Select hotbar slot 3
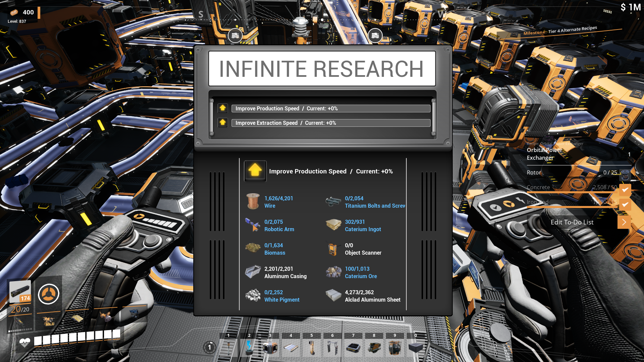The image size is (644, 362). point(270,345)
